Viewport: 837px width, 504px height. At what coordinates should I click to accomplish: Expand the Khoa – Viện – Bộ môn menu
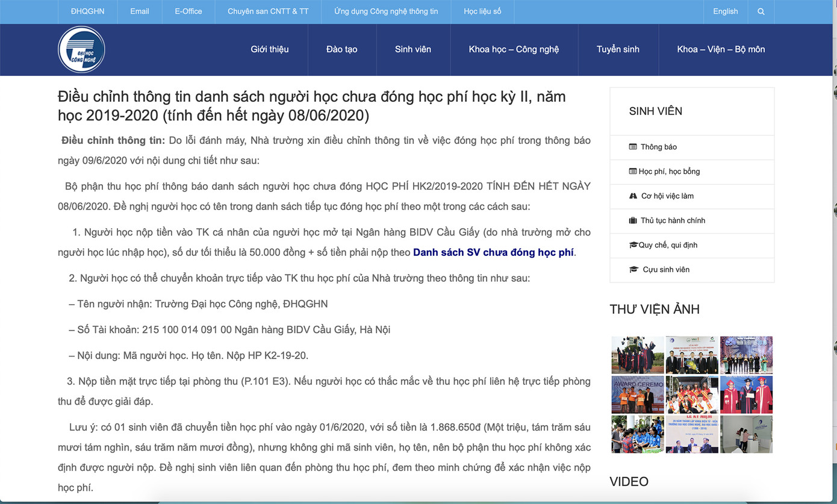721,49
